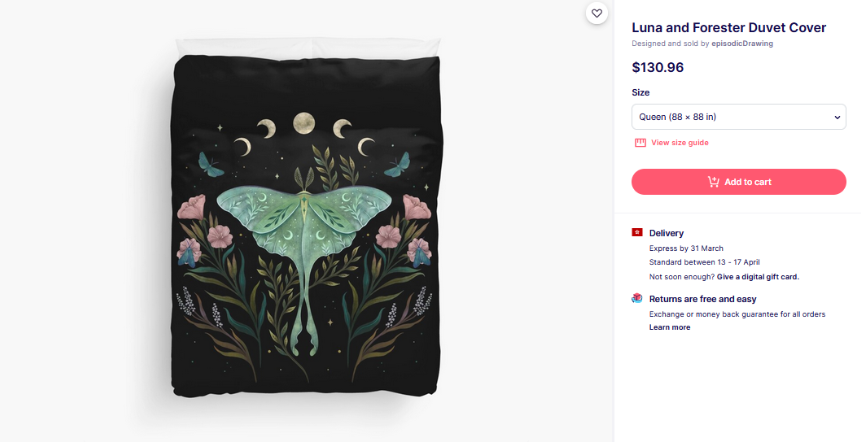
Task: Open the Queen (88 × 88 in) size dropdown
Action: click(738, 117)
